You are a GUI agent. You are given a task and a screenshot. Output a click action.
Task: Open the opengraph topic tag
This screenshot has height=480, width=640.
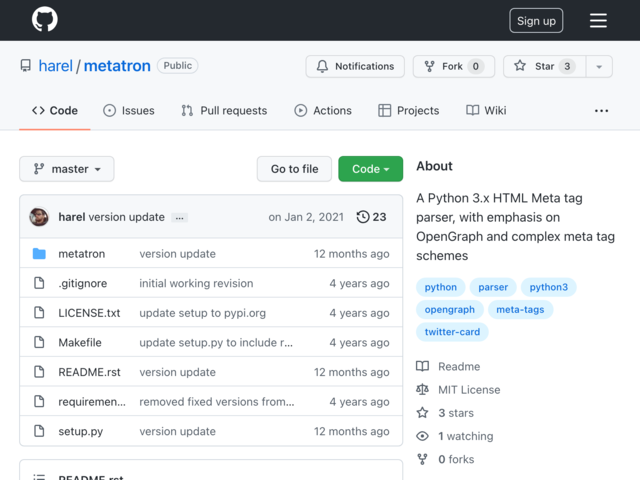(449, 309)
